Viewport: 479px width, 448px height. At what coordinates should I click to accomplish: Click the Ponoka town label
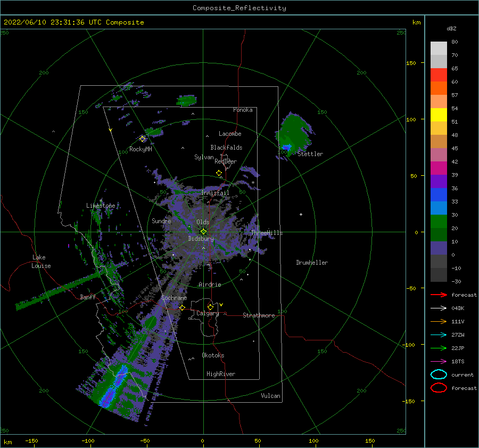(x=243, y=110)
